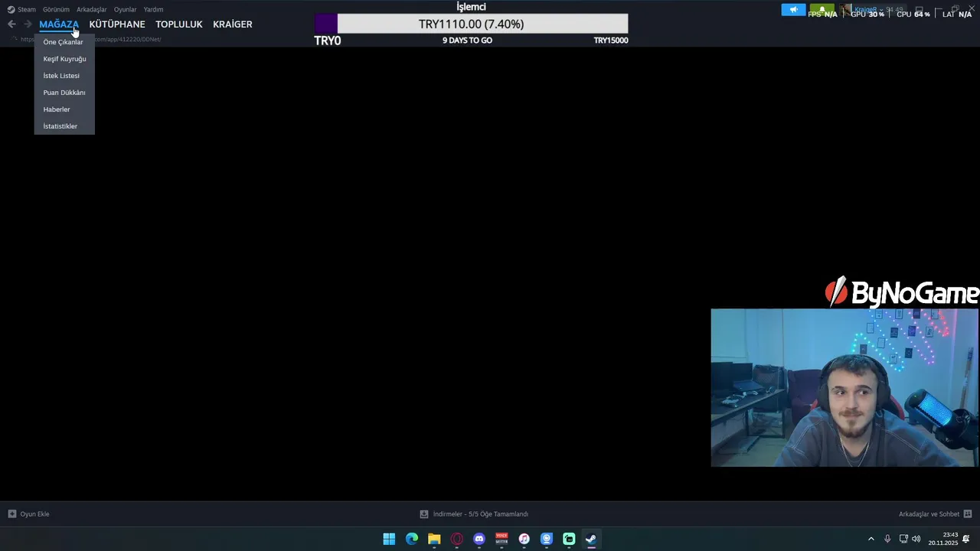The height and width of the screenshot is (551, 980).
Task: Open Discord from the taskbar
Action: [x=479, y=539]
